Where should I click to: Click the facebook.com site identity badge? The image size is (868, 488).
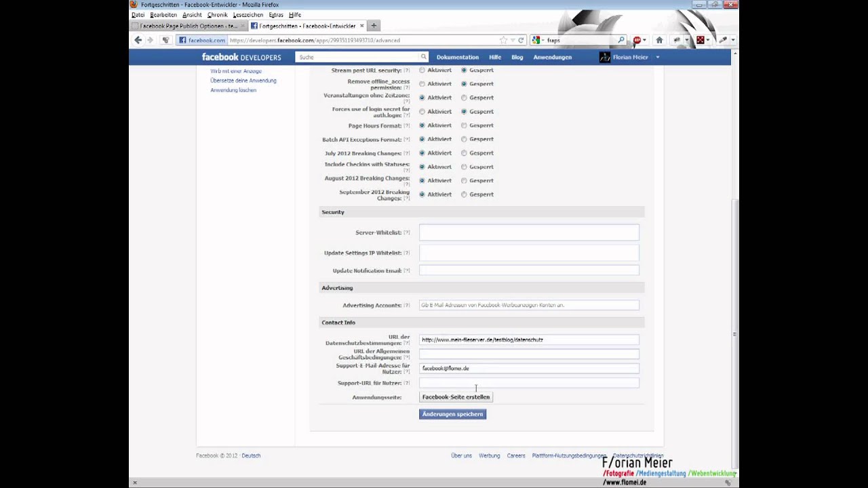pos(201,40)
